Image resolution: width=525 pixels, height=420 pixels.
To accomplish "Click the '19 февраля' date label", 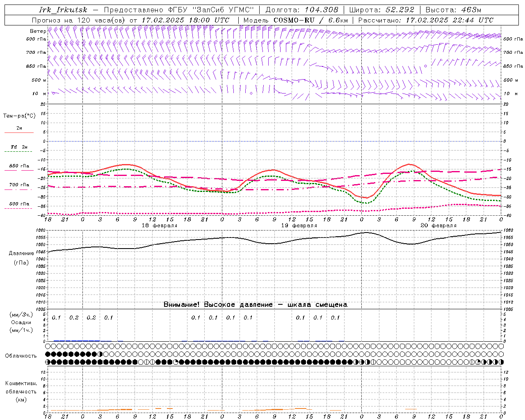I will (299, 226).
